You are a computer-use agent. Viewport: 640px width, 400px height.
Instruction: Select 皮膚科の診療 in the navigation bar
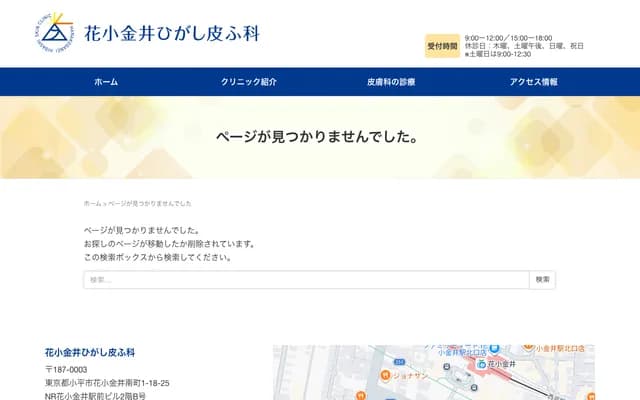point(391,82)
